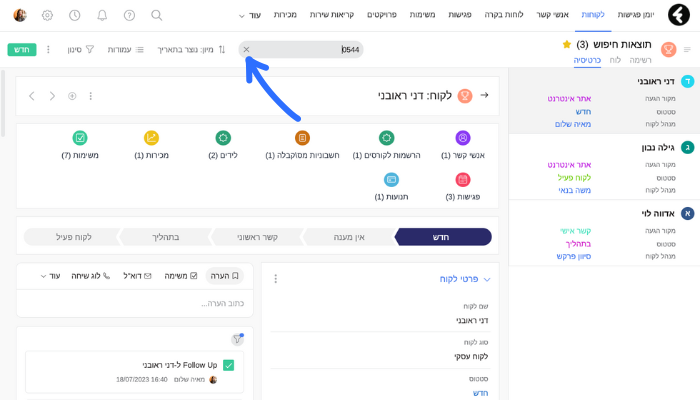Set status stage to בתהליך
The image size is (700, 400).
tap(166, 237)
